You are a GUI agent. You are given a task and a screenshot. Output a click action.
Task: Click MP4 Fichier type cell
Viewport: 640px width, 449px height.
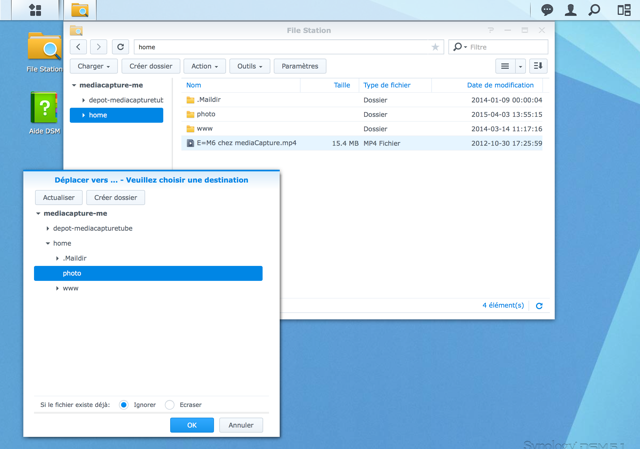382,143
